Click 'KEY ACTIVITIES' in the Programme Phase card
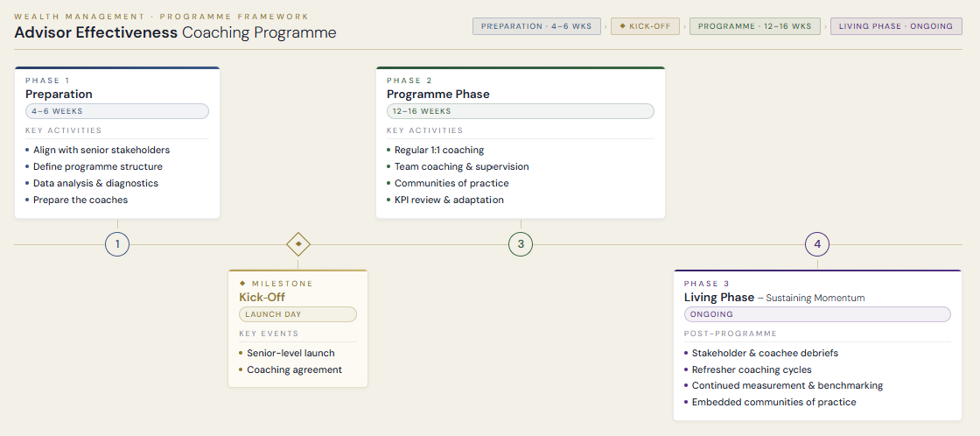 click(425, 130)
